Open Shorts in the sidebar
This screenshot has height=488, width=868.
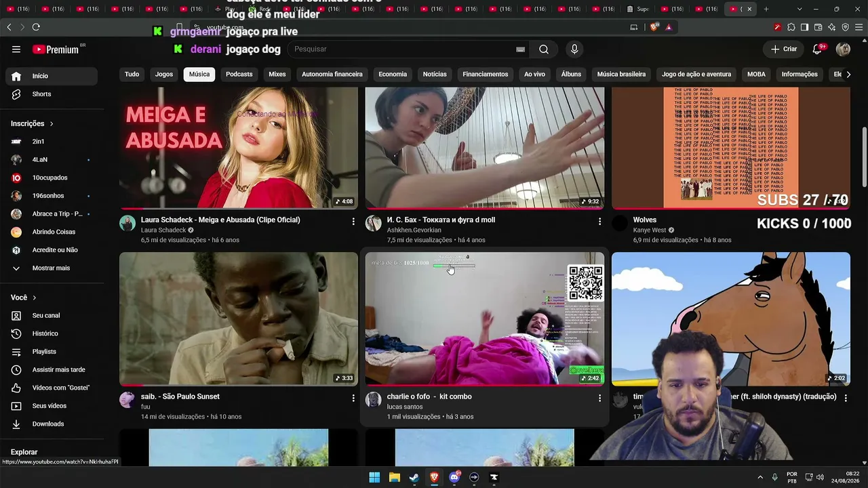[52, 94]
